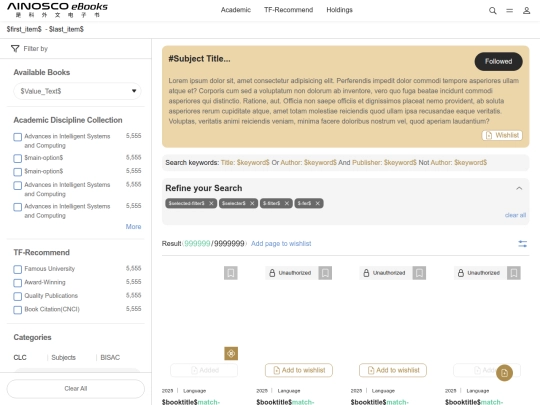The image size is (540, 405).
Task: Check the first Advances in Intelligent Systems checkbox
Action: coord(18,137)
